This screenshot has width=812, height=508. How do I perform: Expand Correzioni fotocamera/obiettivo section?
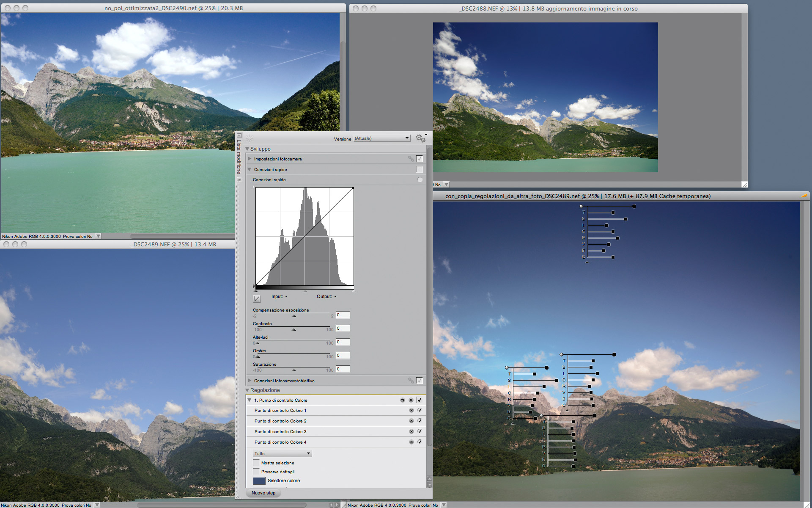250,381
